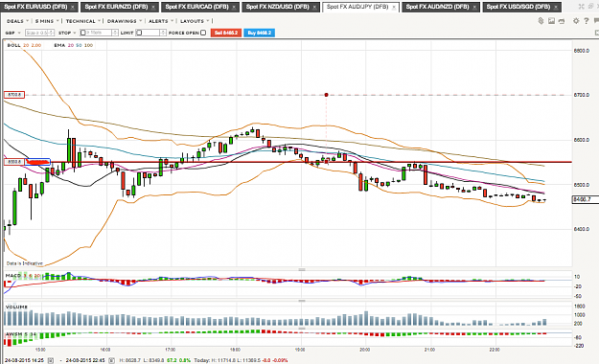599x364 pixels.
Task: Open the Stop type dropdown
Action: pos(67,33)
